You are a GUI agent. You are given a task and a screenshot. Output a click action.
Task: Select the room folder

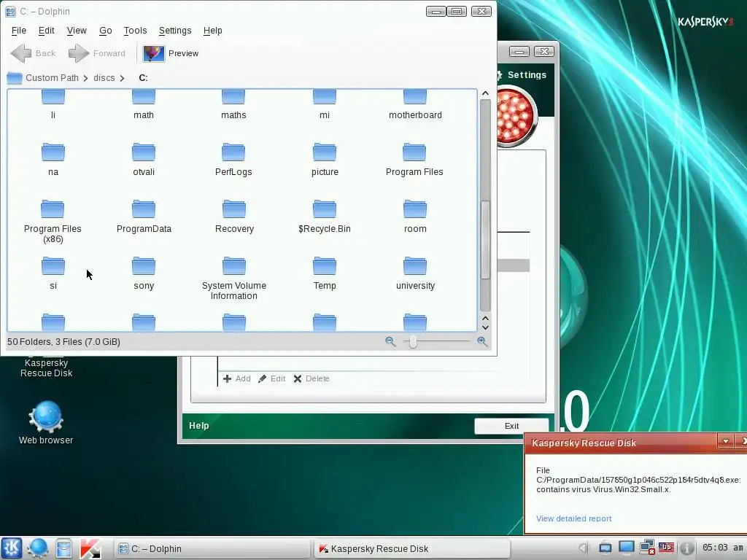[x=415, y=217]
